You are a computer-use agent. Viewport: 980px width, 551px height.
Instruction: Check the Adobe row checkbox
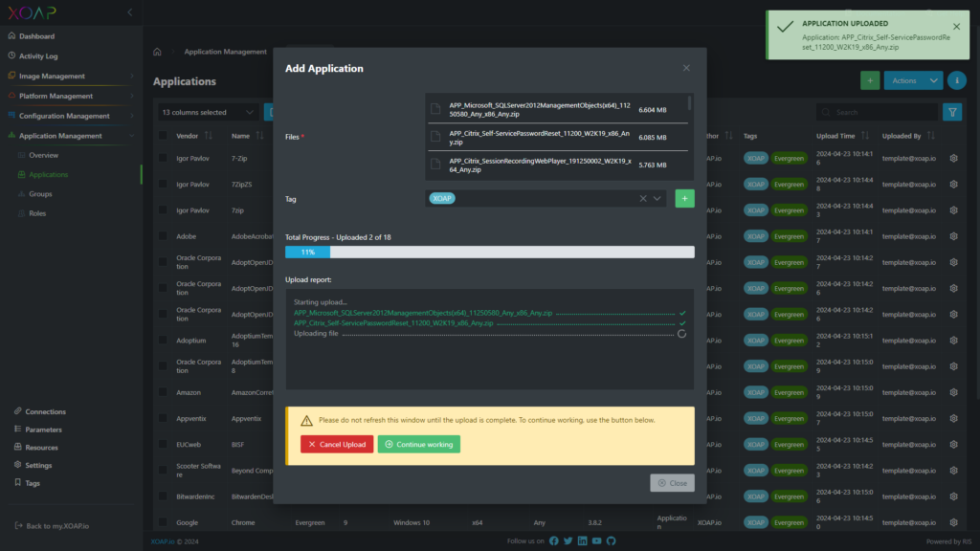coord(163,236)
